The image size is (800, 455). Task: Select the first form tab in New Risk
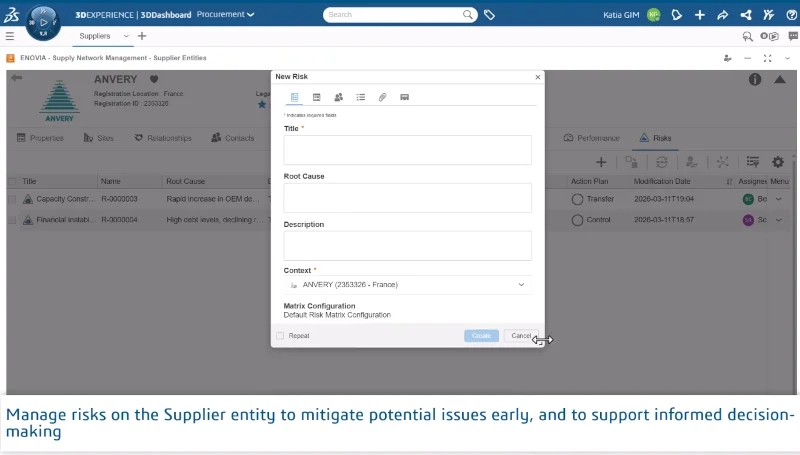294,97
